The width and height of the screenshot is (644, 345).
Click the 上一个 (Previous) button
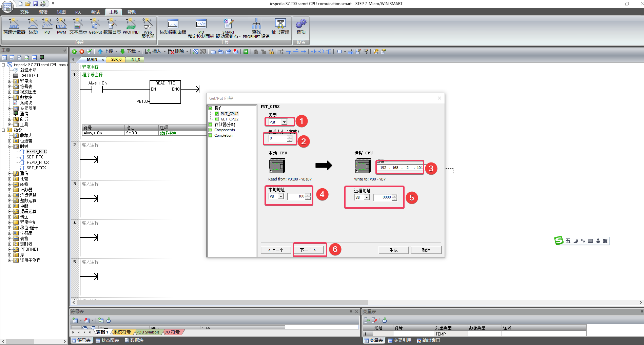276,250
